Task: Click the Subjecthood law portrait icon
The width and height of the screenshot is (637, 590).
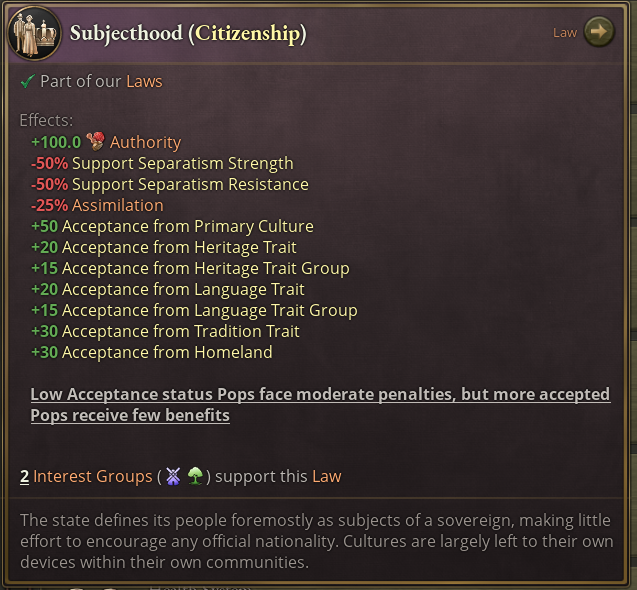Action: click(34, 33)
